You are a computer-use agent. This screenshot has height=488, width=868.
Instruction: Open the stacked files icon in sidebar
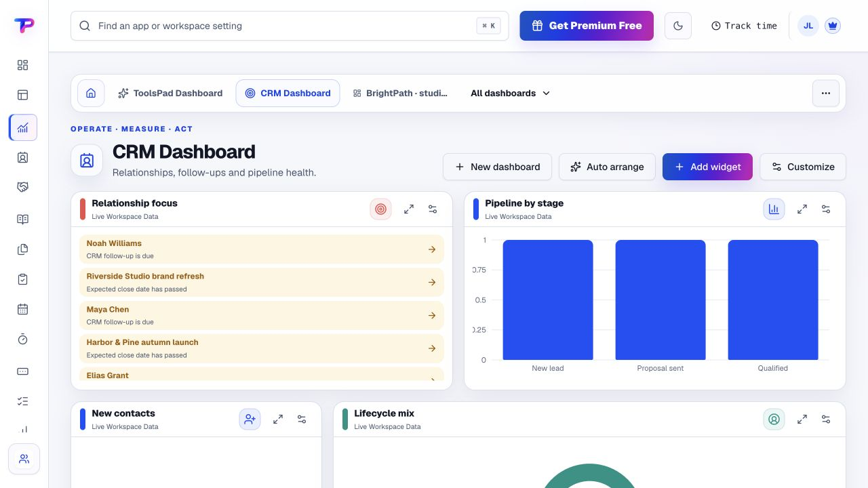click(x=22, y=249)
